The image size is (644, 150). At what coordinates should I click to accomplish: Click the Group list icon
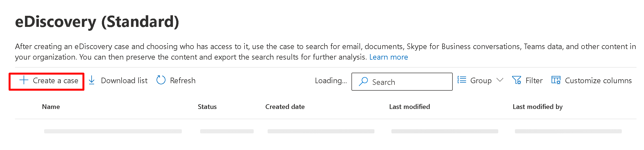462,80
